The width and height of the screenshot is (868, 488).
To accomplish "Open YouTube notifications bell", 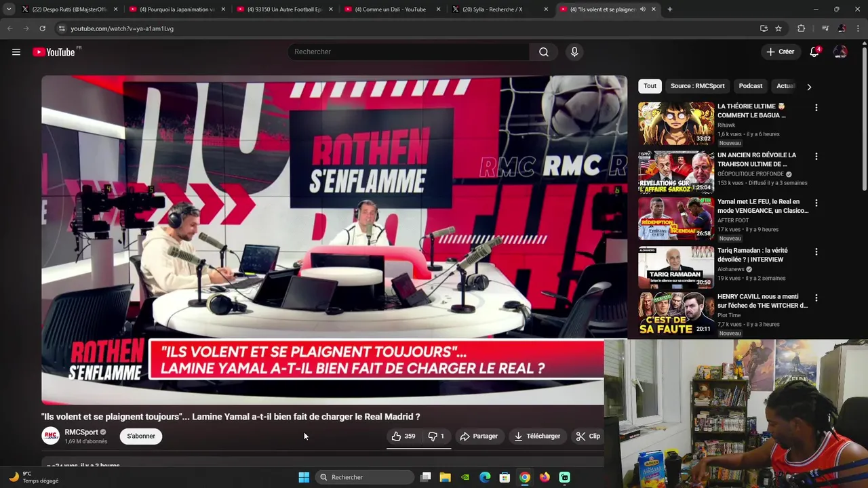I will click(814, 52).
